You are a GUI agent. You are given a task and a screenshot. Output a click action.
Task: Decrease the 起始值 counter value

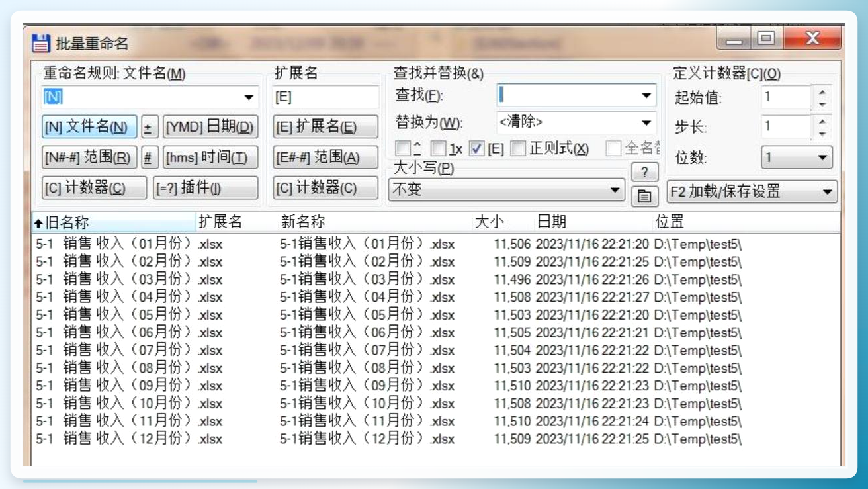tap(822, 103)
